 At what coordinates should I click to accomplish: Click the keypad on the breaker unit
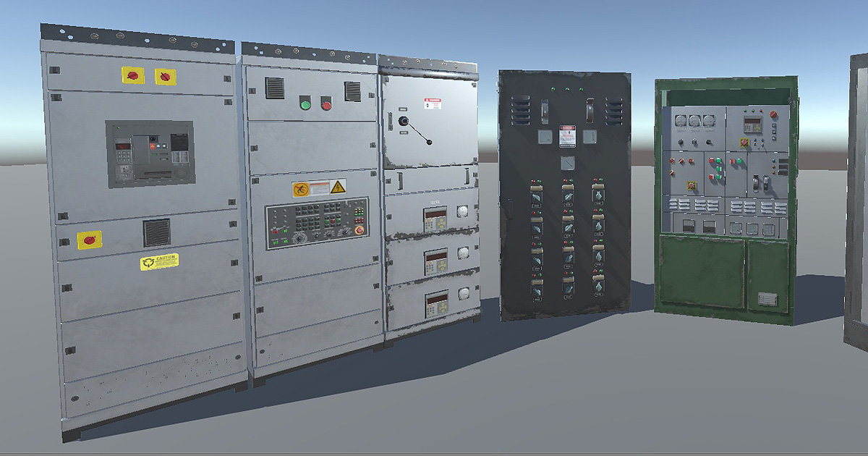click(x=122, y=158)
